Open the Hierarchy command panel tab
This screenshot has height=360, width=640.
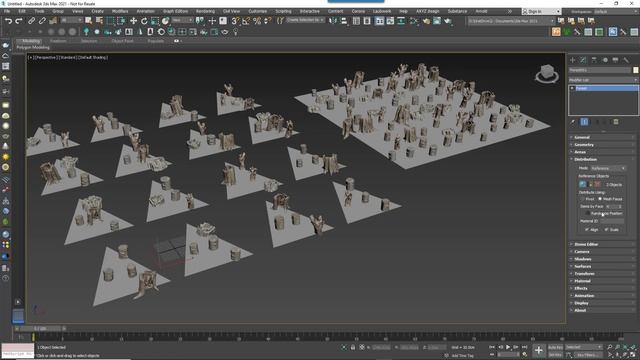[x=594, y=60]
